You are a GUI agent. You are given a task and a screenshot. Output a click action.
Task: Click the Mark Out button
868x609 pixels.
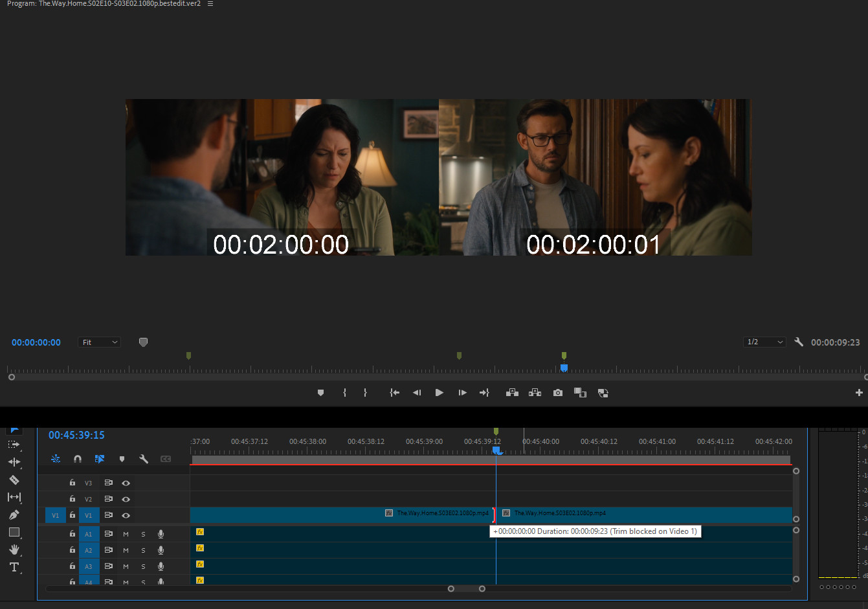point(365,393)
